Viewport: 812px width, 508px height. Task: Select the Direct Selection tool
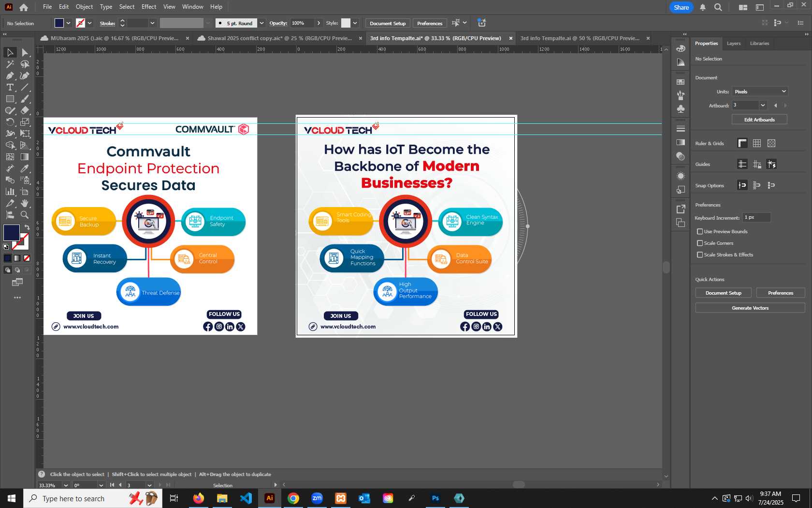(x=25, y=52)
